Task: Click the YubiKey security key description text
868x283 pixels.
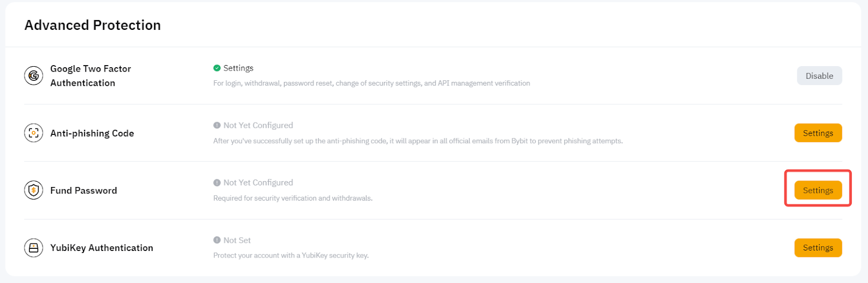Action: coord(291,255)
